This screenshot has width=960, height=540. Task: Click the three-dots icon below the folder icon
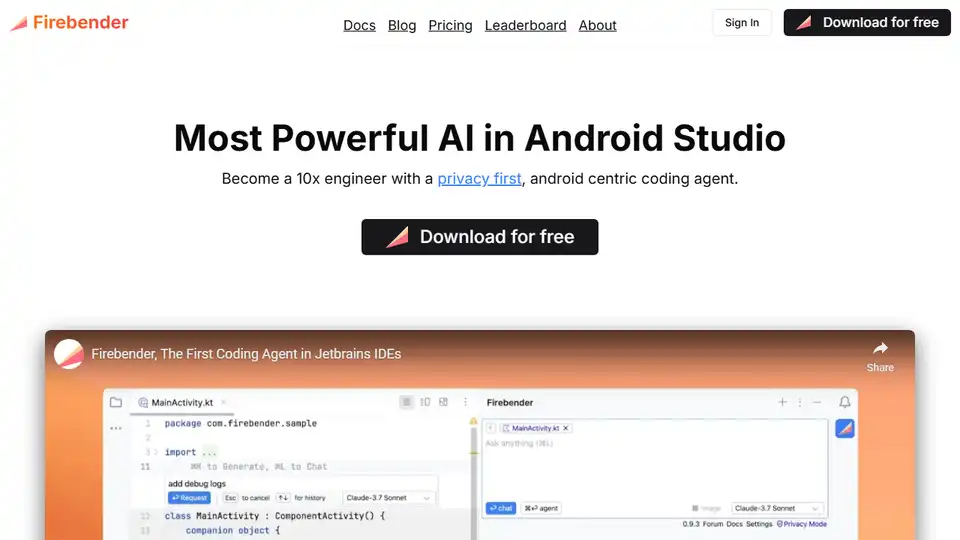click(x=116, y=428)
